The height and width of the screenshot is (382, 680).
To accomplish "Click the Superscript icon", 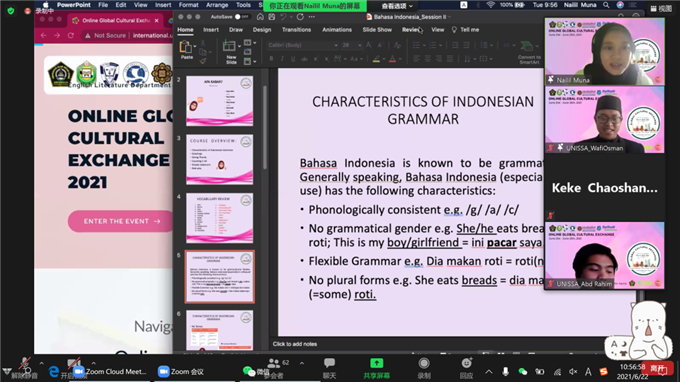I will [316, 59].
